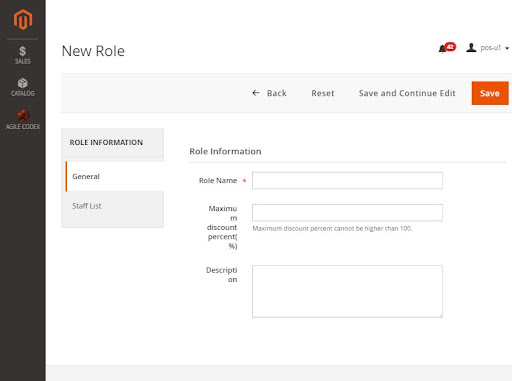512x381 pixels.
Task: Focus the Role Name input field
Action: [347, 180]
